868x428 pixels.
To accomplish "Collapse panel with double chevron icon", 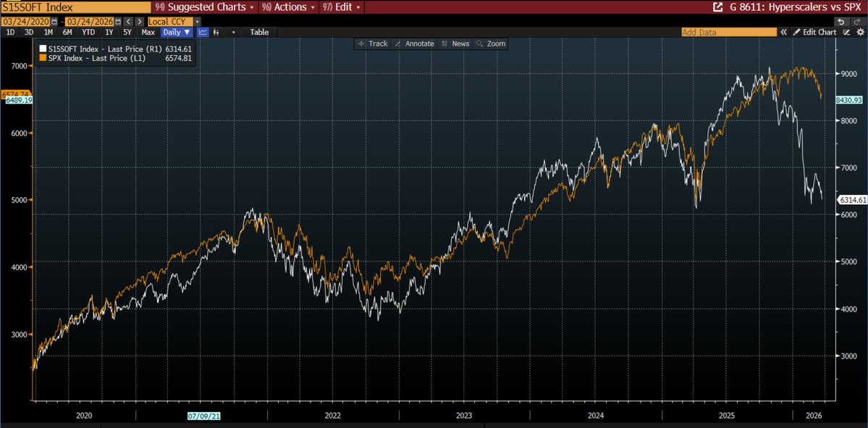I will [x=783, y=32].
